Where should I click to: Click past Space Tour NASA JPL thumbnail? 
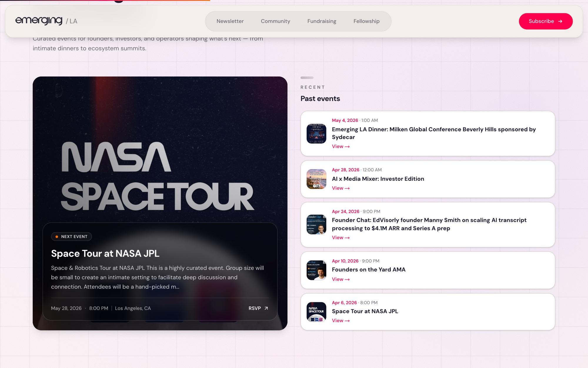click(316, 312)
